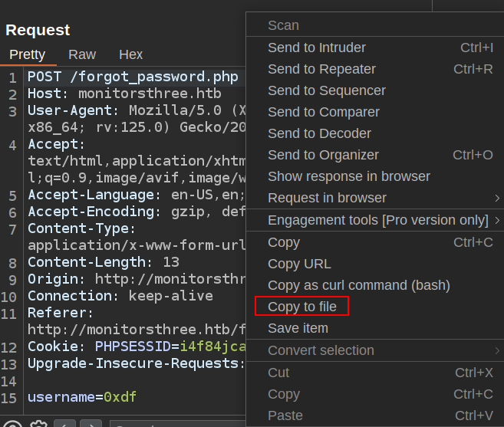Expand Request in browser submenu
The width and height of the screenshot is (504, 427).
pos(327,198)
